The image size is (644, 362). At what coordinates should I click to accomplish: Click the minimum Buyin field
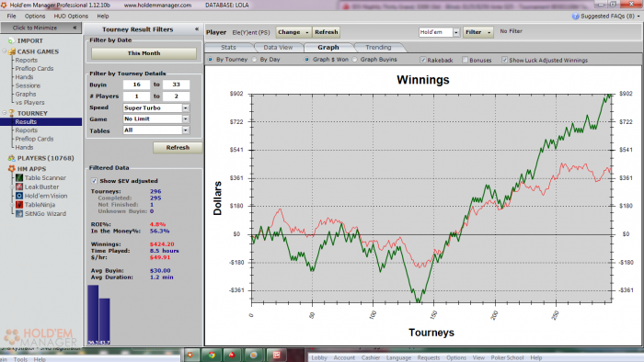(x=136, y=85)
